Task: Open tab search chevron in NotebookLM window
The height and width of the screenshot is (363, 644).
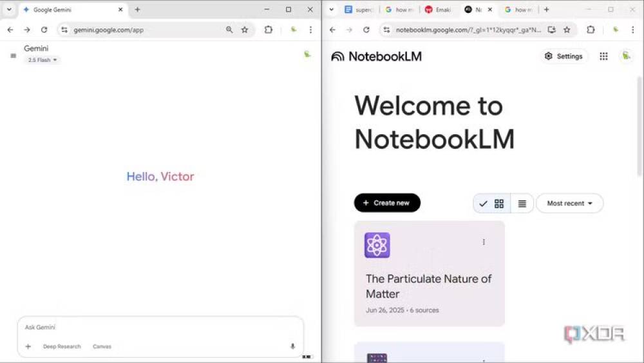Action: pyautogui.click(x=332, y=9)
